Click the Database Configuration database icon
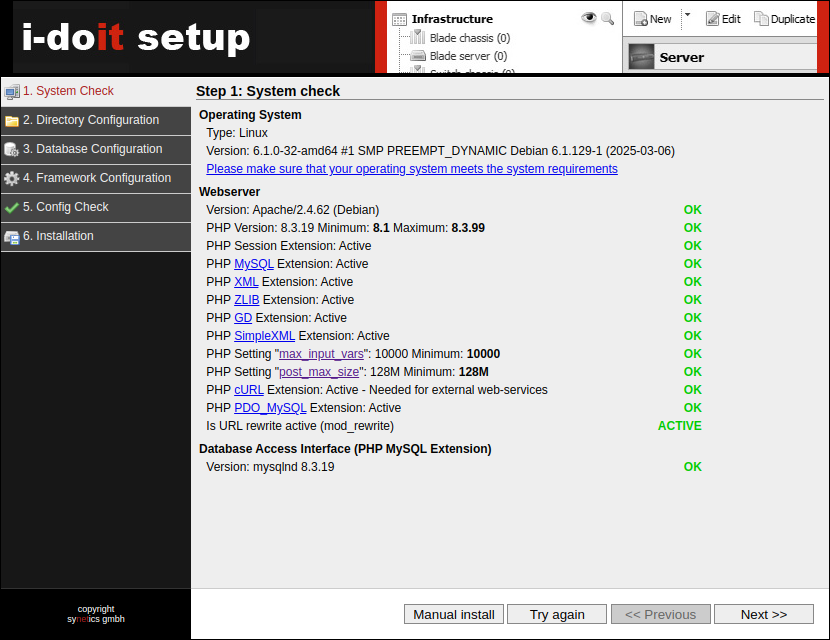The height and width of the screenshot is (640, 830). tap(12, 150)
